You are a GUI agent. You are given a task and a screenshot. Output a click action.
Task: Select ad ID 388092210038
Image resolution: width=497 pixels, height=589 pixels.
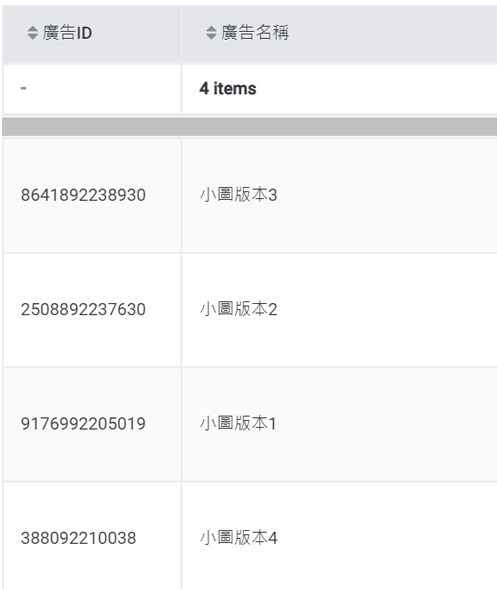pos(78,538)
